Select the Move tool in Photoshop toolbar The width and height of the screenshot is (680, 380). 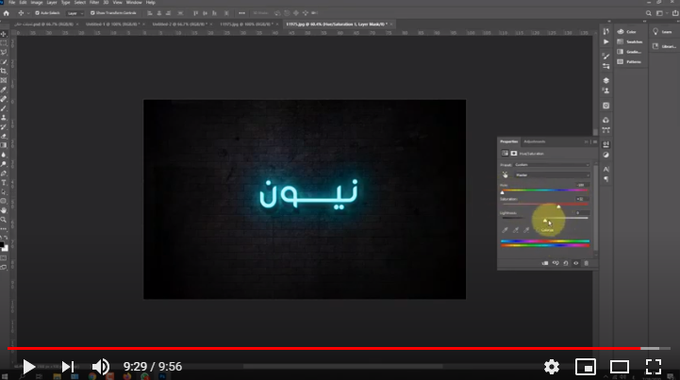point(4,34)
